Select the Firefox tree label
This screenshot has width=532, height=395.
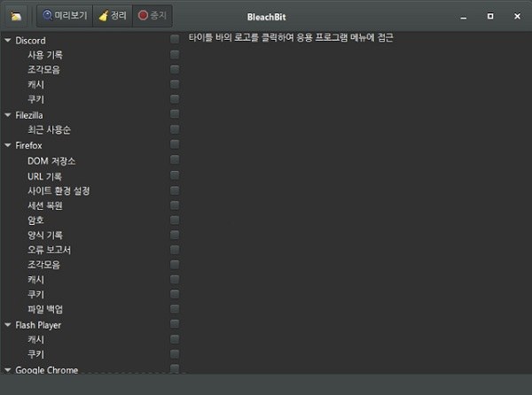point(29,145)
